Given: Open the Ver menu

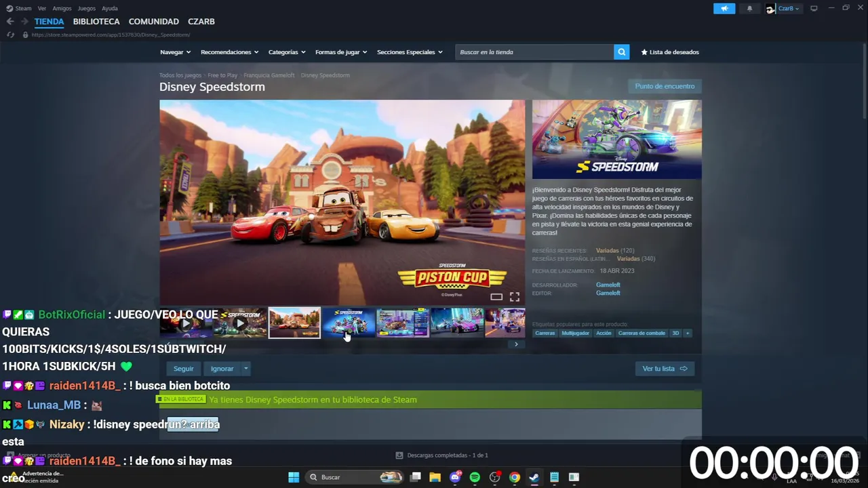Looking at the screenshot, I should coord(42,8).
